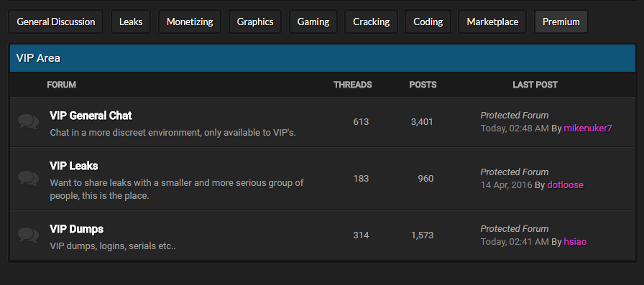Click the LAST POST column header
The height and width of the screenshot is (285, 644).
535,85
